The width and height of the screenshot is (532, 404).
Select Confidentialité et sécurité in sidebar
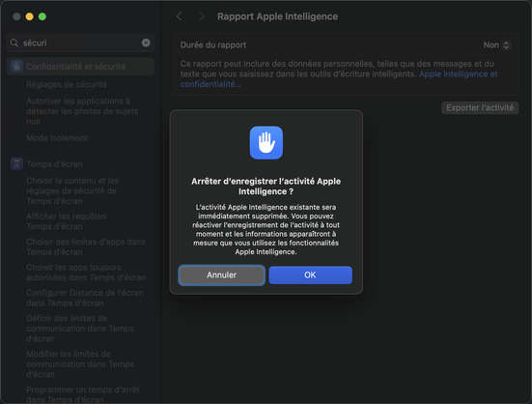[x=81, y=67]
